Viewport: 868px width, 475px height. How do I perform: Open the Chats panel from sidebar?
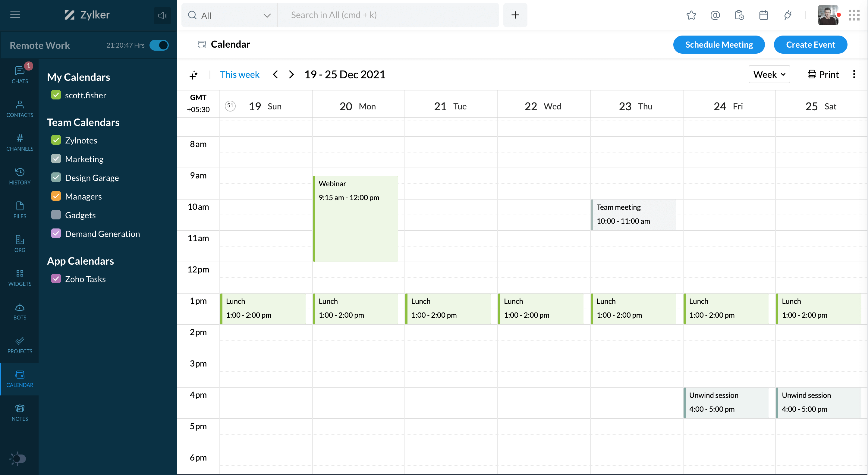20,74
